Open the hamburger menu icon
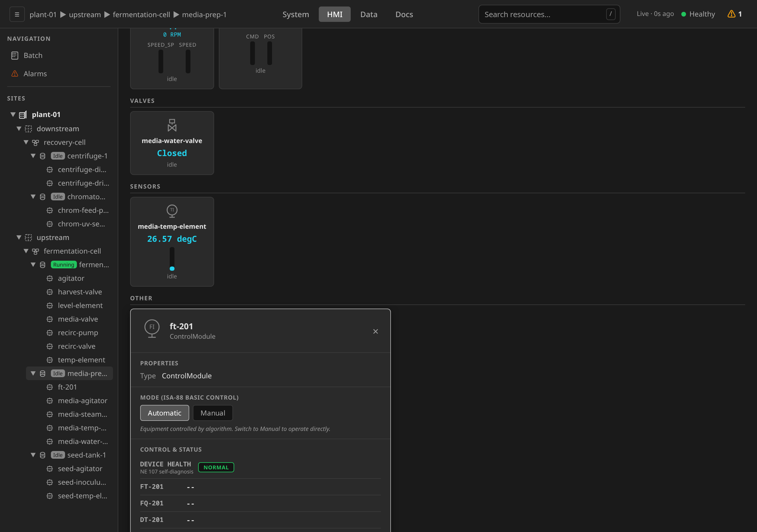Image resolution: width=757 pixels, height=532 pixels. click(x=17, y=14)
